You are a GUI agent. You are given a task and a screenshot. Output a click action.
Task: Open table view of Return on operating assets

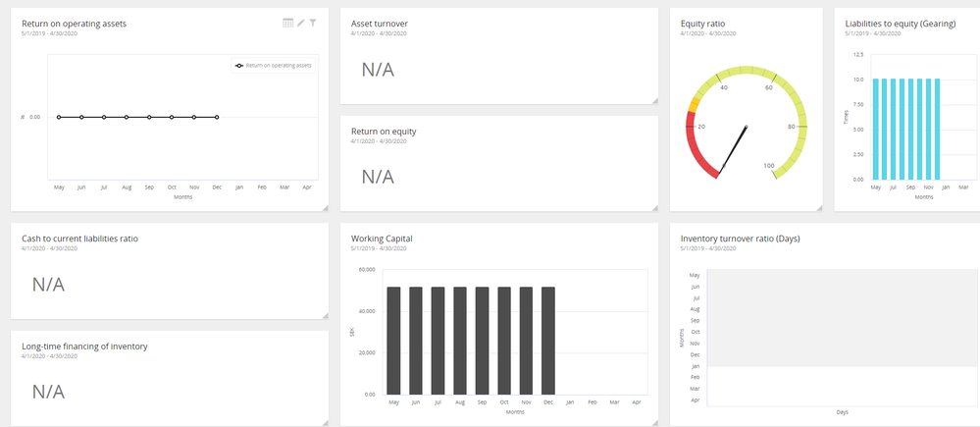click(287, 24)
